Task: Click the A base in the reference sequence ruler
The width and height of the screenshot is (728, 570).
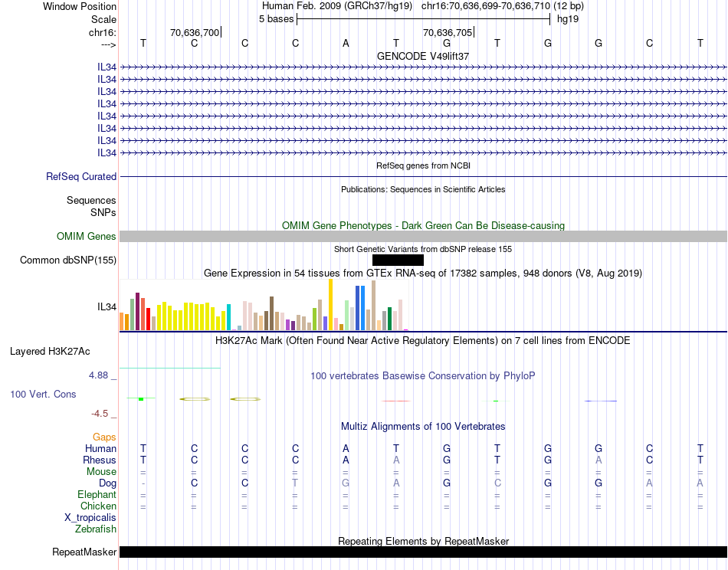Action: pyautogui.click(x=346, y=44)
